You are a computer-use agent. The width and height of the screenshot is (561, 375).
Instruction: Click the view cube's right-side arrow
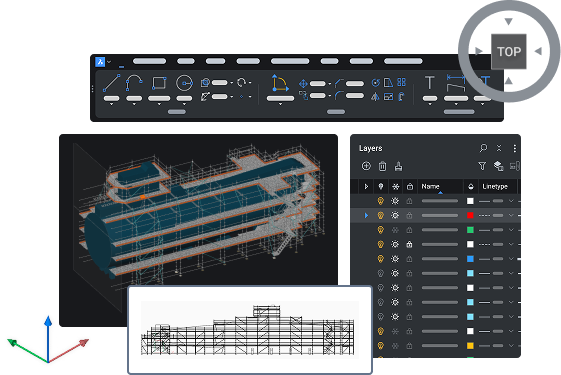[538, 52]
